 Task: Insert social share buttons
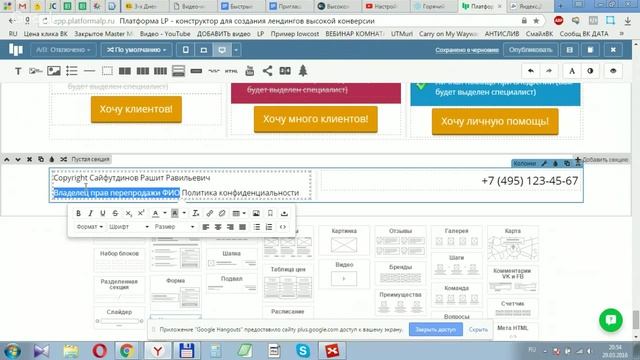tap(267, 71)
